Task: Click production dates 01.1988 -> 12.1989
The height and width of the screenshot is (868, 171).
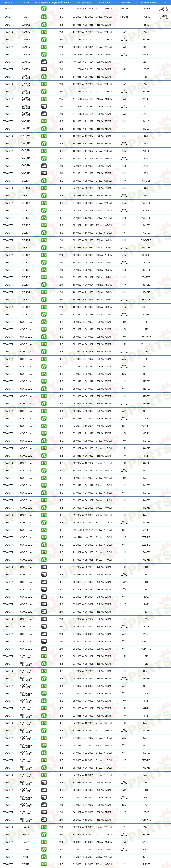Action: click(83, 218)
